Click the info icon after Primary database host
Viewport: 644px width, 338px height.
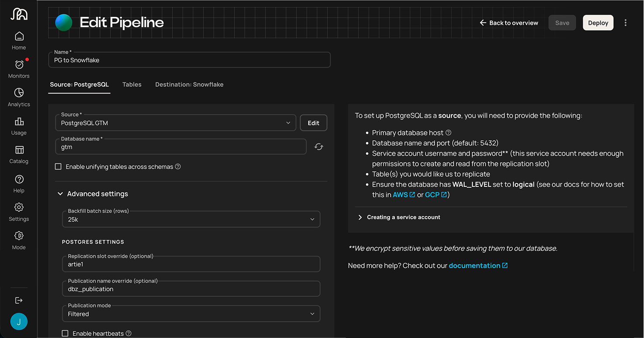(448, 133)
